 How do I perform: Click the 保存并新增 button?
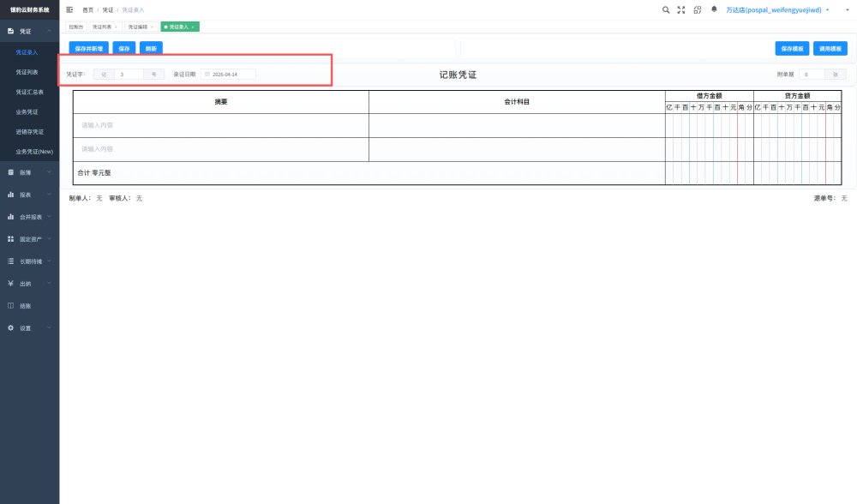88,49
